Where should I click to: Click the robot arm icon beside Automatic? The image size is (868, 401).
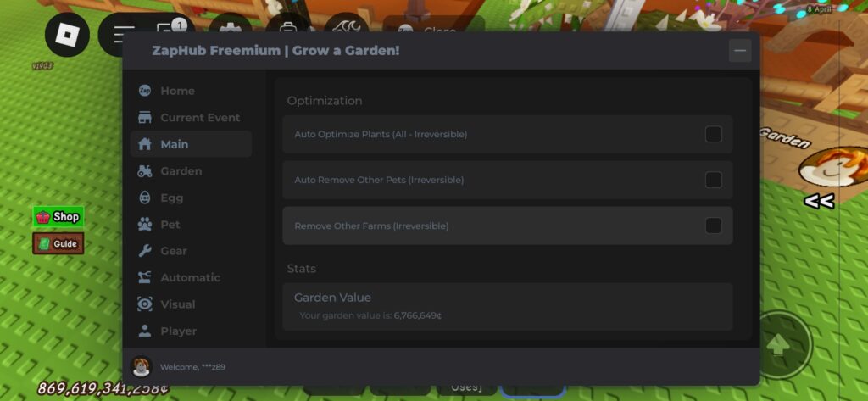[x=144, y=277]
